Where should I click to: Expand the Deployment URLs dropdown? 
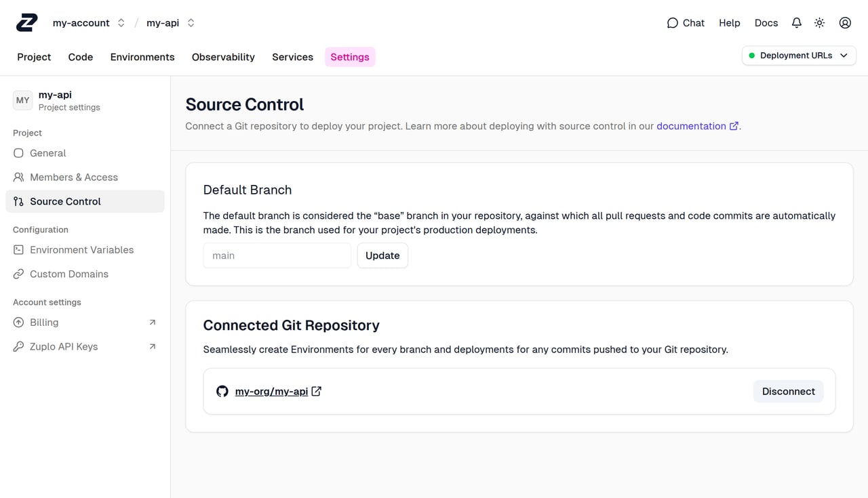click(x=799, y=56)
